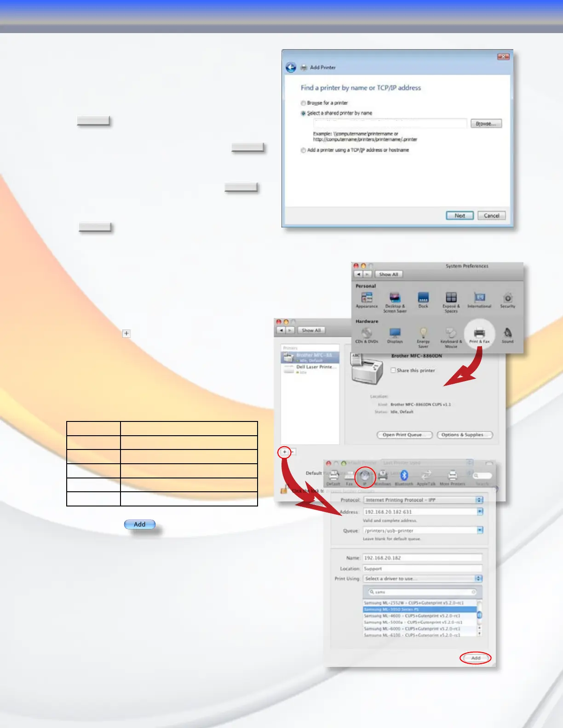Click the Browse... button
Image resolution: width=563 pixels, height=728 pixels.
(486, 124)
